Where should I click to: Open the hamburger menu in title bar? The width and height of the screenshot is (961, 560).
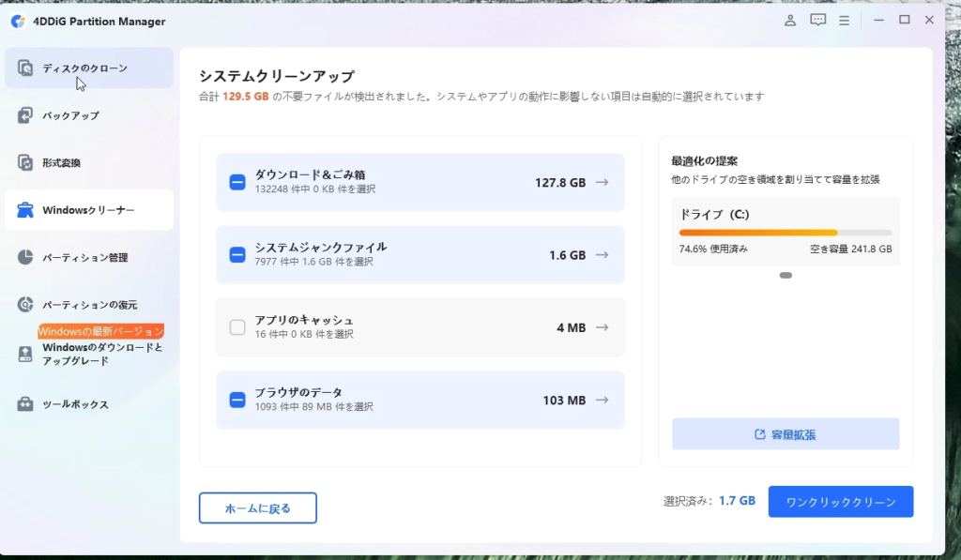(845, 20)
